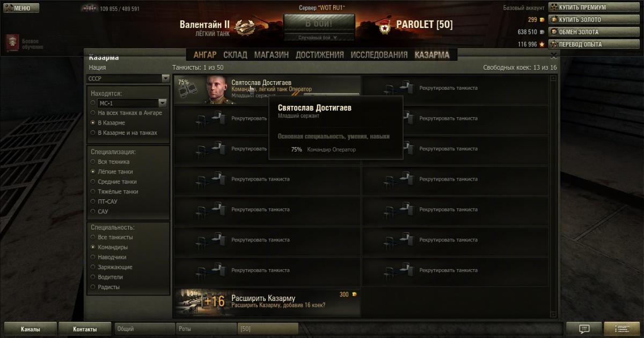Open the Боевое обучение tutorial icon

pos(13,44)
